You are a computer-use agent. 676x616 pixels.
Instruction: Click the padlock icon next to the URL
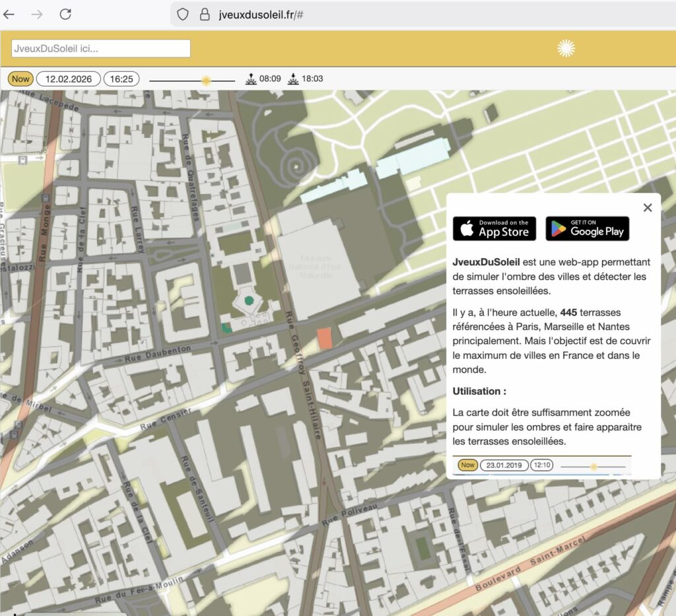(204, 14)
